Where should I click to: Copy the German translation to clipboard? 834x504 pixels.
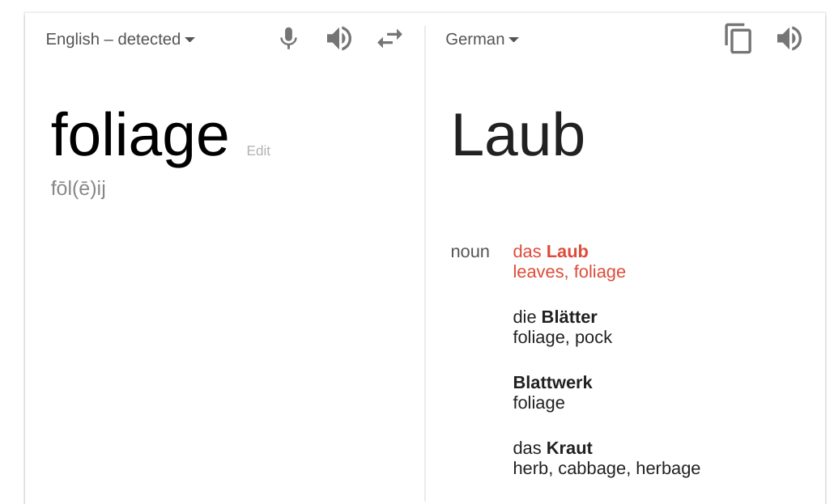738,38
